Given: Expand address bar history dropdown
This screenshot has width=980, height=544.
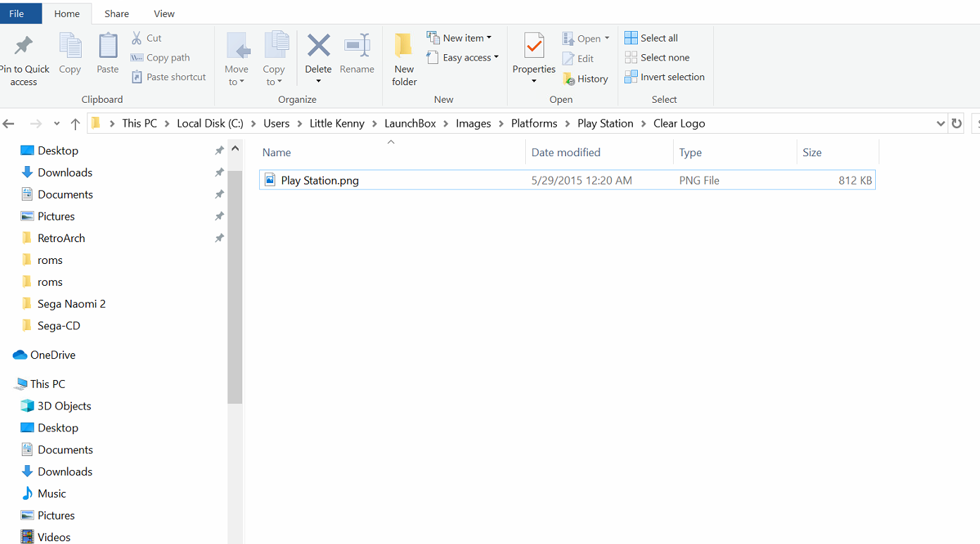Looking at the screenshot, I should (x=941, y=123).
